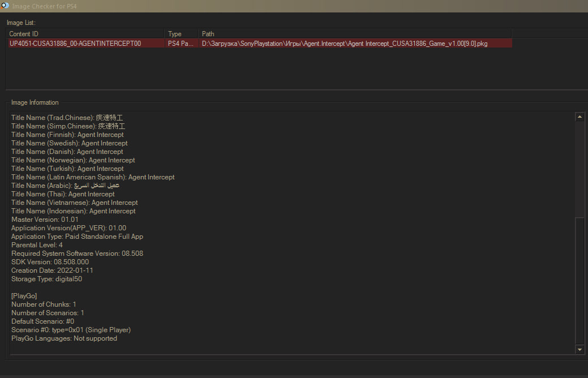Click the PlayGo Languages: Not supported line
This screenshot has width=588, height=378.
click(64, 338)
